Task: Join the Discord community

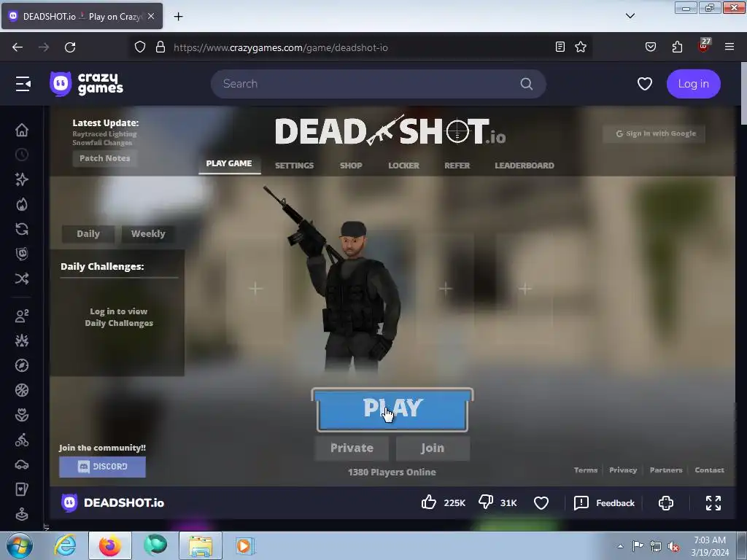Action: click(x=102, y=467)
